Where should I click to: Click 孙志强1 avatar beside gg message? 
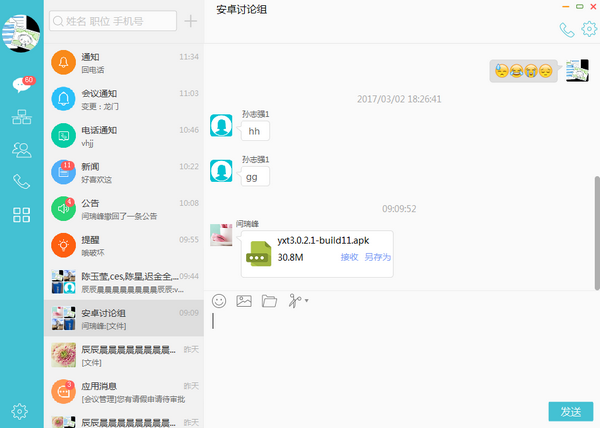click(x=221, y=171)
